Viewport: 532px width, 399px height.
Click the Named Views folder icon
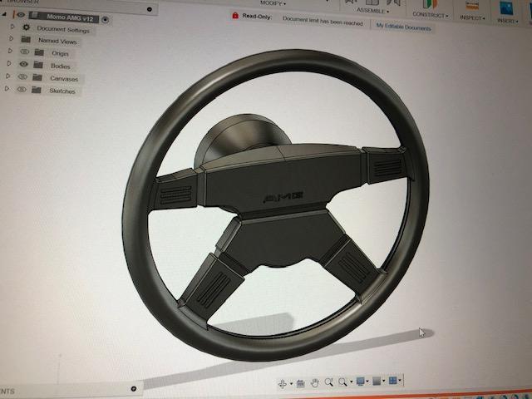coord(26,39)
